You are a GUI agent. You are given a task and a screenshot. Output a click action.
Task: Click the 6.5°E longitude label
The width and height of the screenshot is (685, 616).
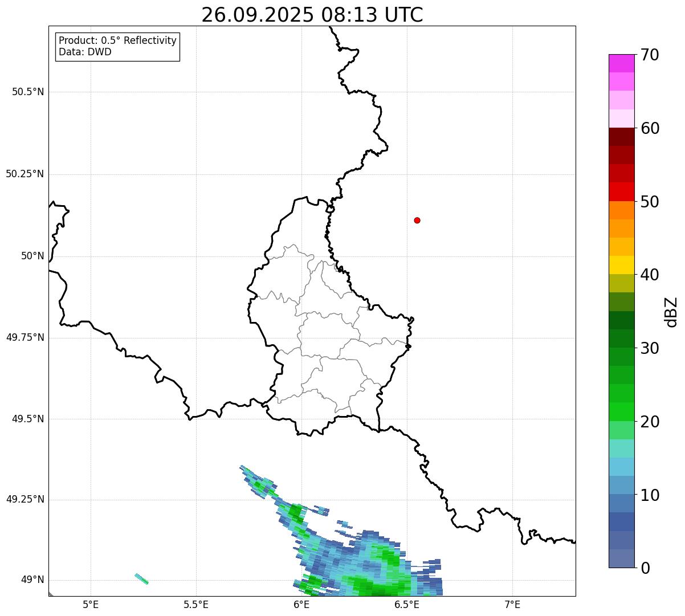(x=407, y=604)
